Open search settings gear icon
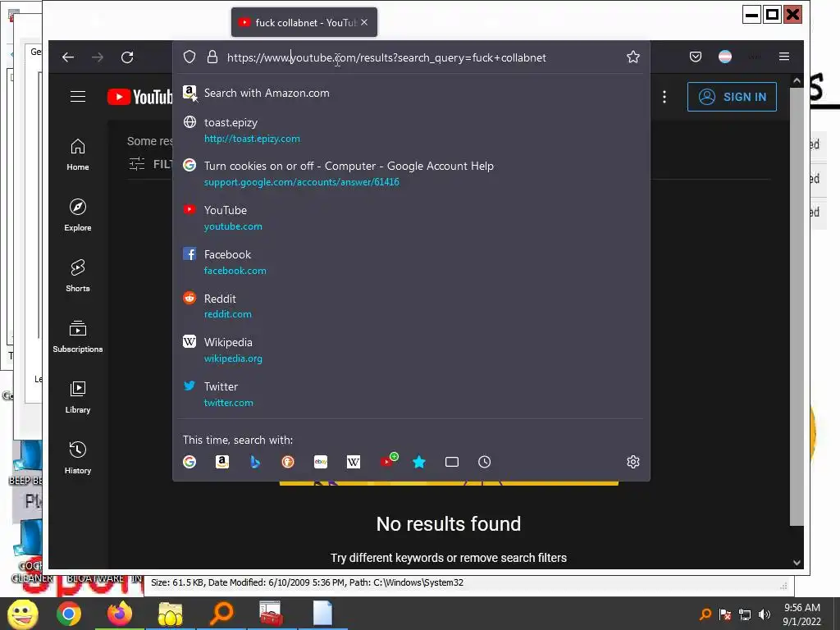 633,462
